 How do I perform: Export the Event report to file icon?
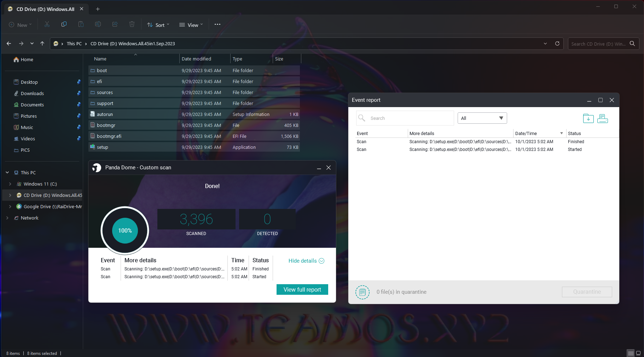[x=588, y=118]
